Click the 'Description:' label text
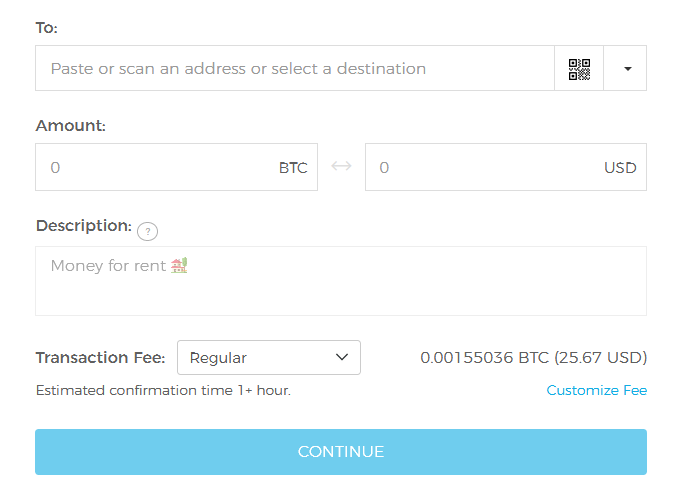This screenshot has width=687, height=493. click(83, 226)
